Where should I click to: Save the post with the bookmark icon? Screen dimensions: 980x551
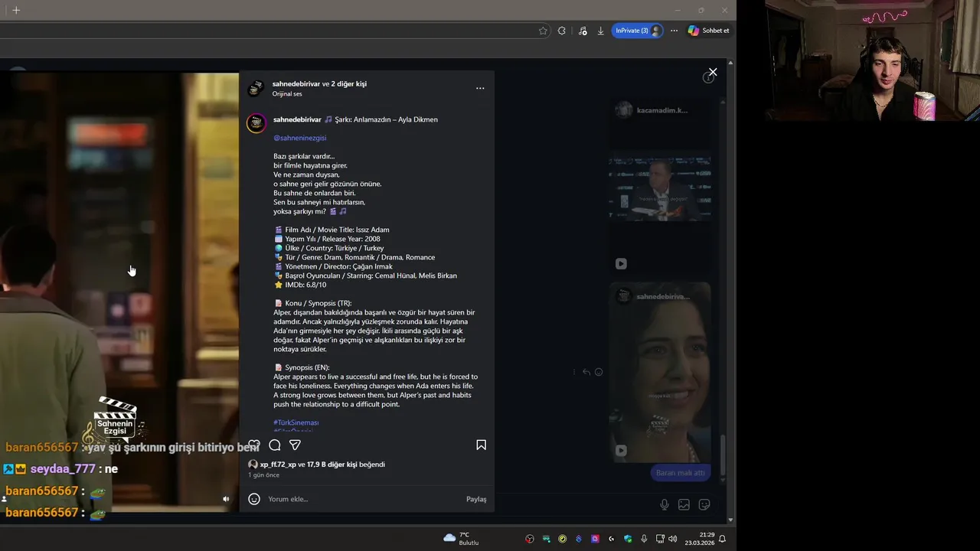tap(481, 445)
